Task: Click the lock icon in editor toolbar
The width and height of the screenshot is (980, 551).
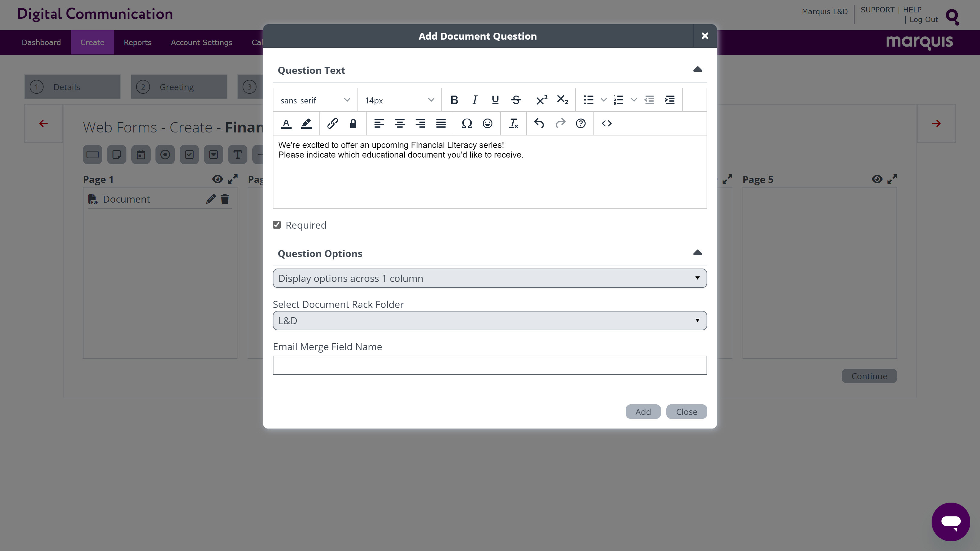Action: pos(353,124)
